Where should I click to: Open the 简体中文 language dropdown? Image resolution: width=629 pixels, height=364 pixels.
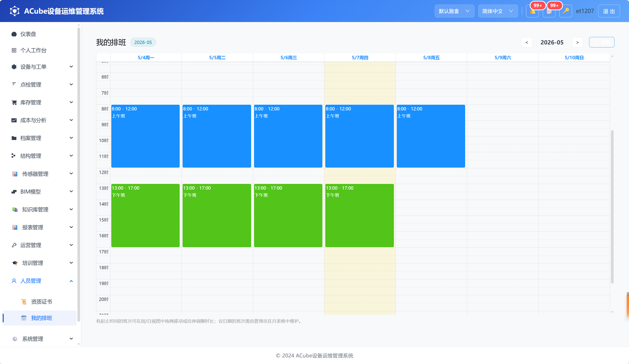(x=498, y=11)
